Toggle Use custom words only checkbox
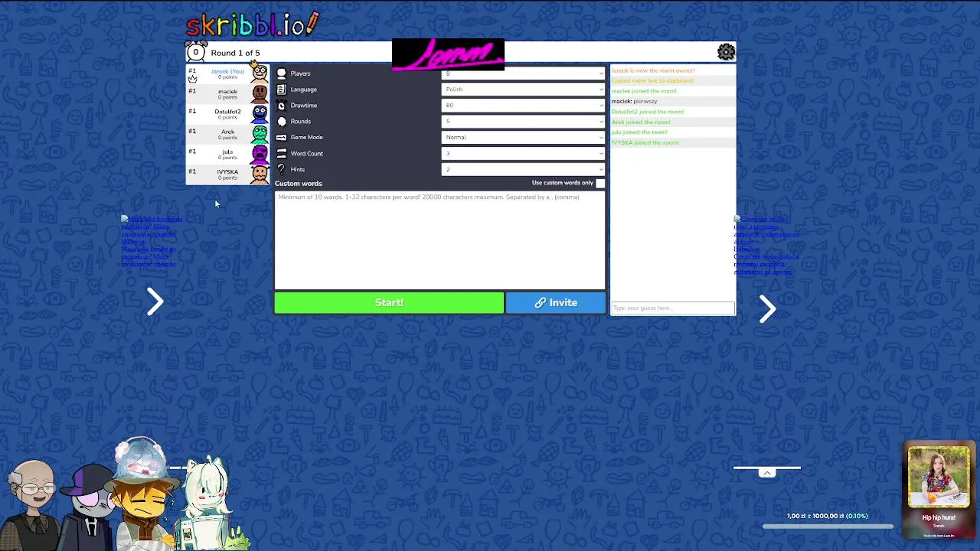The height and width of the screenshot is (551, 980). pyautogui.click(x=600, y=183)
